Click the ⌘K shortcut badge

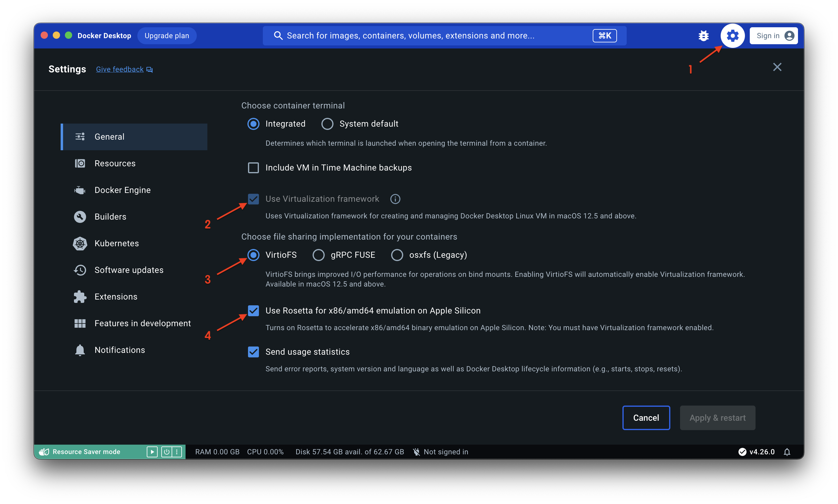[x=605, y=36]
